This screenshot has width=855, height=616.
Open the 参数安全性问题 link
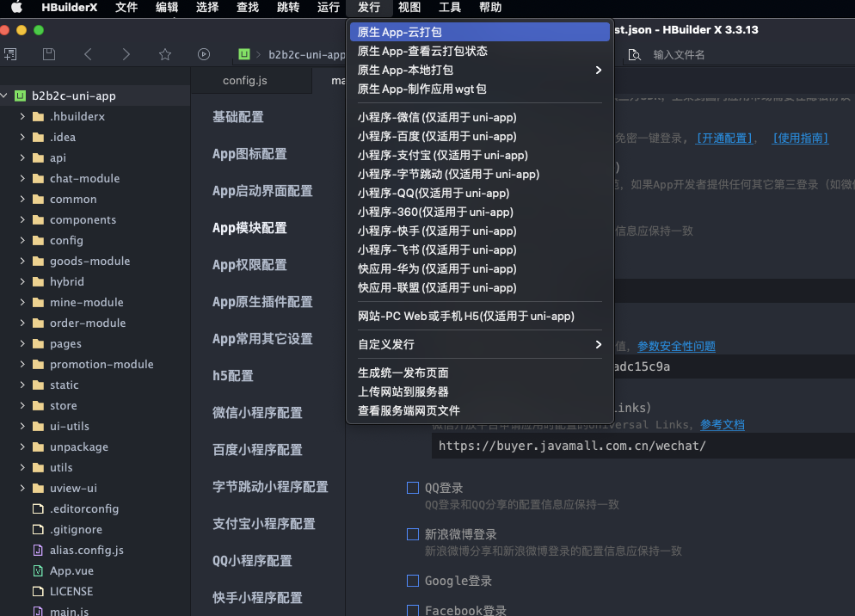[x=676, y=346]
